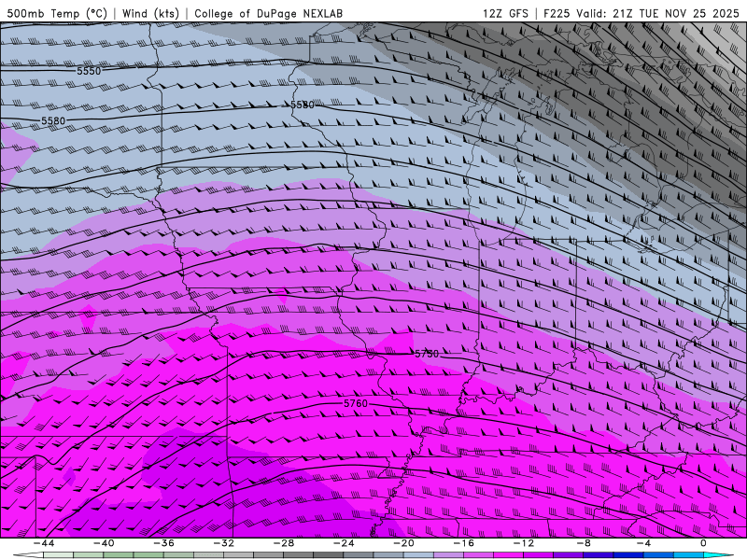Click the -4 color scale label
Viewport: 747px width, 560px height.
pyautogui.click(x=643, y=543)
